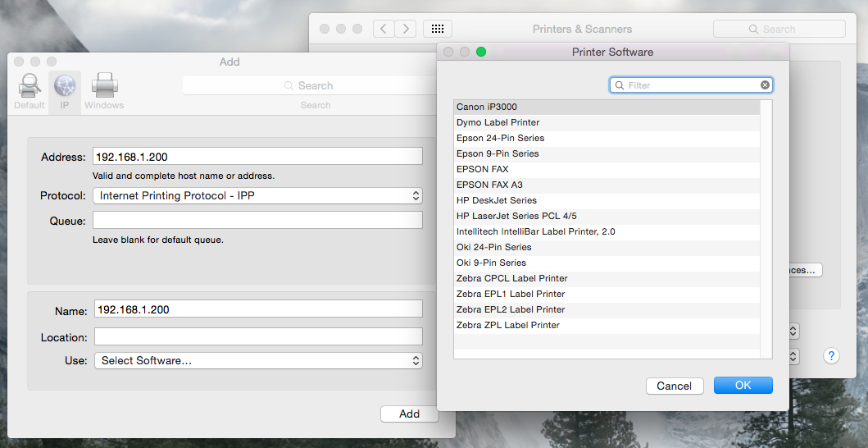The image size is (868, 448).
Task: Click the printer list scrollbar
Action: pos(766,229)
